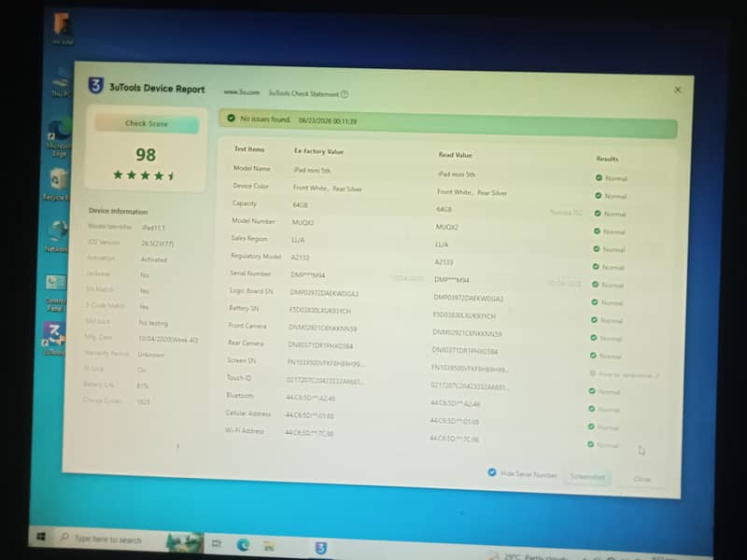Open the Recycle Bin desktop icon
The image size is (747, 560).
coord(58,185)
